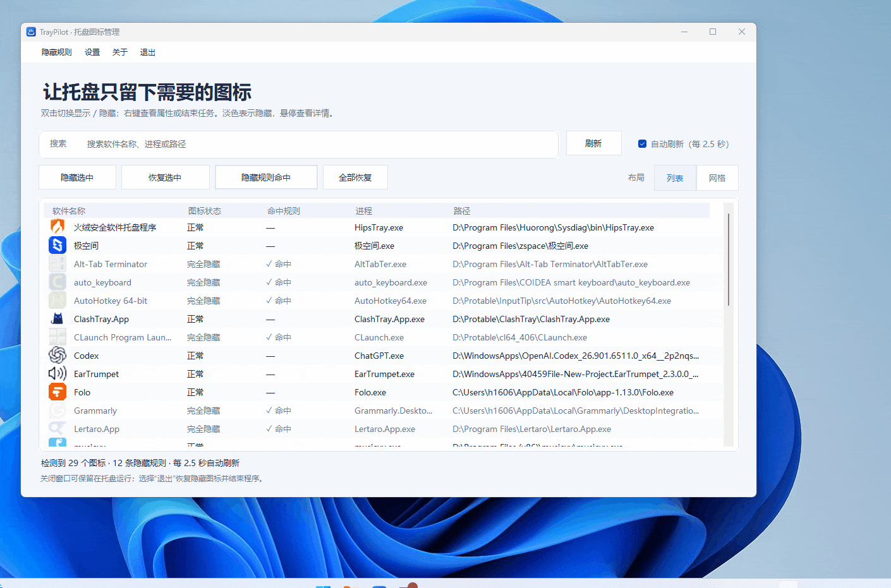Click the 隐藏规则命中 button
The width and height of the screenshot is (891, 588).
[266, 177]
